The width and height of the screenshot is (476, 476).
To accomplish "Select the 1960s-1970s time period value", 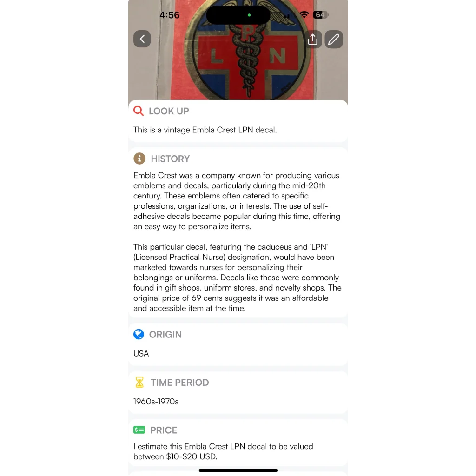I will (156, 402).
